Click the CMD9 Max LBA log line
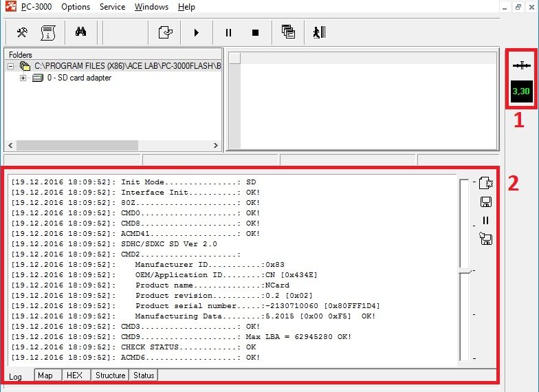539x392 pixels. pyautogui.click(x=181, y=337)
